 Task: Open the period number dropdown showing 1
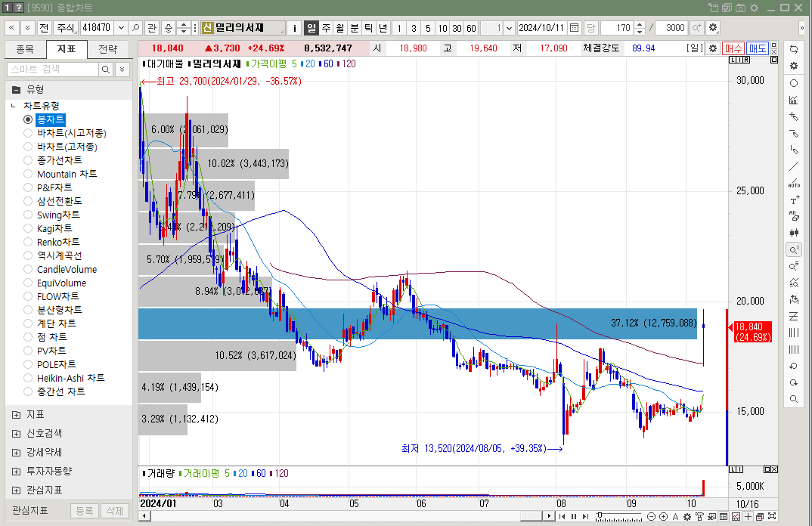coord(509,28)
